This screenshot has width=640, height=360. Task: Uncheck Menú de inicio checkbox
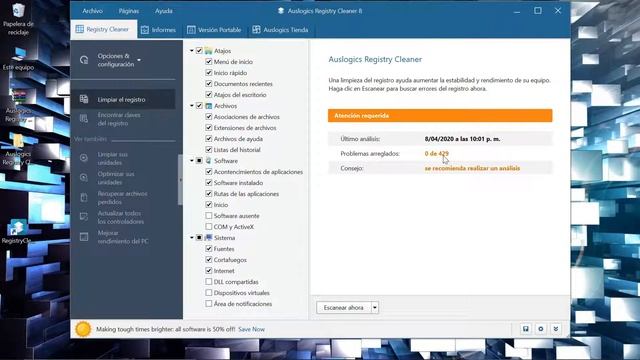coord(209,62)
